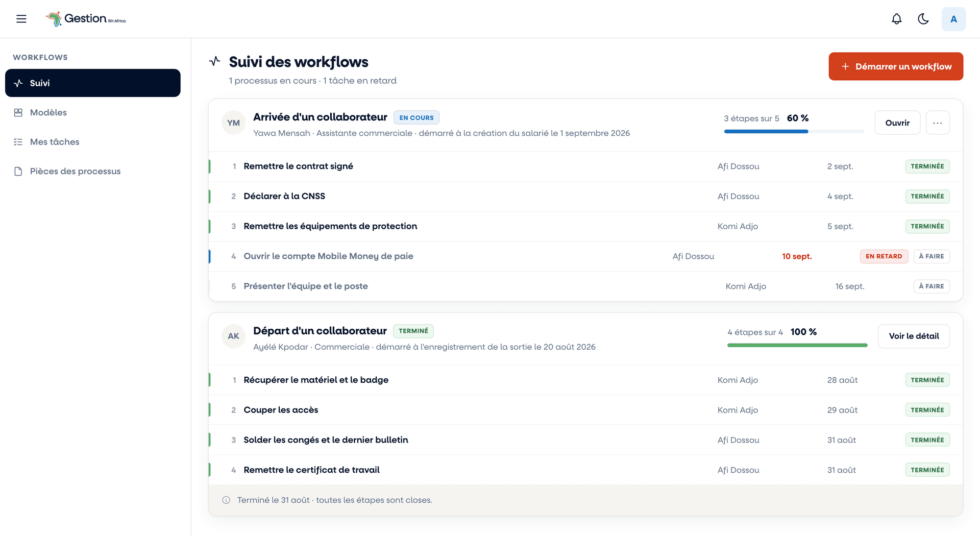Viewport: 980px width, 536px height.
Task: Select step Déclarer à la CNSS
Action: (585, 197)
